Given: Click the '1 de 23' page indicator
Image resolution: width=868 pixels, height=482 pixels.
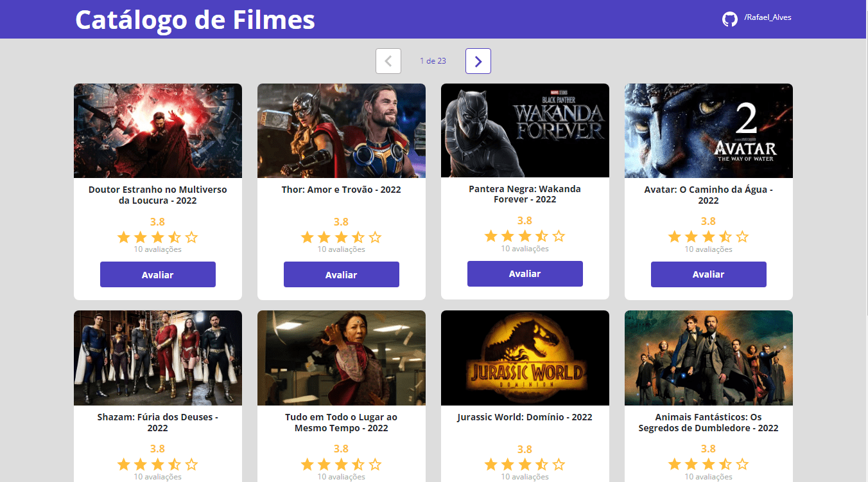Looking at the screenshot, I should [433, 61].
